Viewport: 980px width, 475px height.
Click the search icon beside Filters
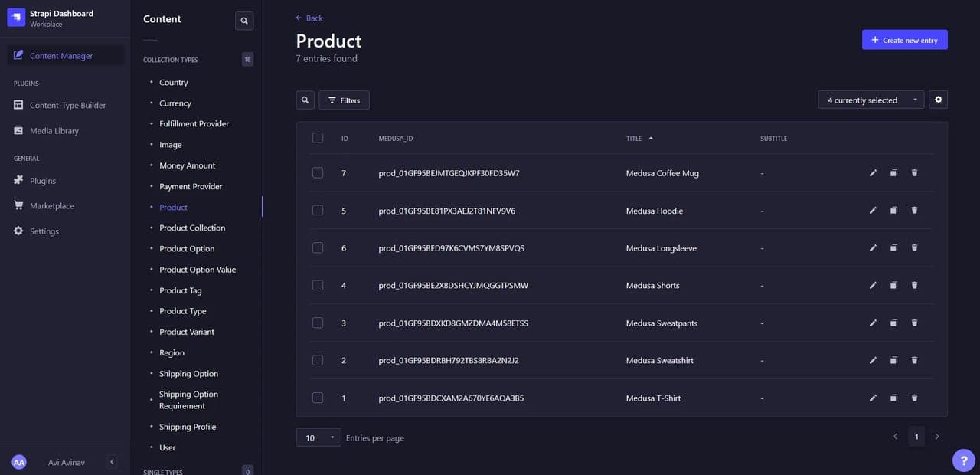[305, 100]
